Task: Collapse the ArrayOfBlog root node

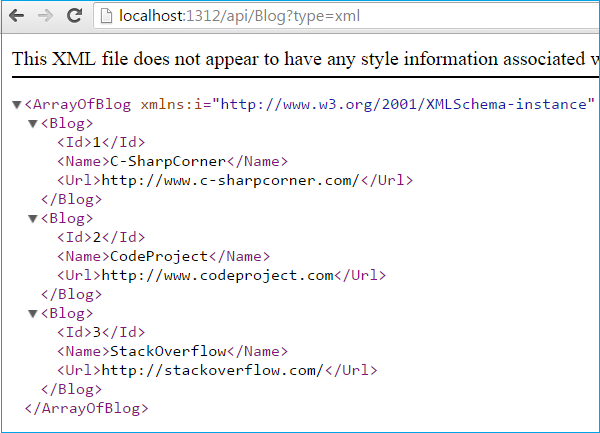Action: tap(16, 104)
